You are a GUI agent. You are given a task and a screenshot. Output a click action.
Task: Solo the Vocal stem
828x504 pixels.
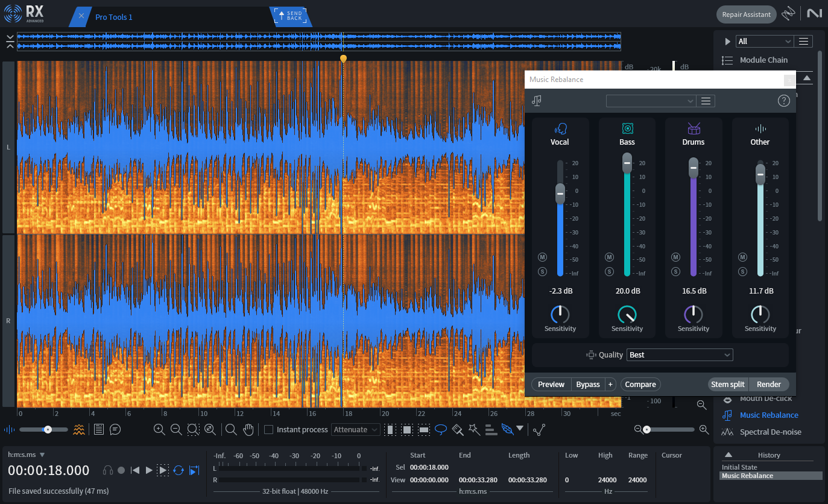(x=542, y=272)
